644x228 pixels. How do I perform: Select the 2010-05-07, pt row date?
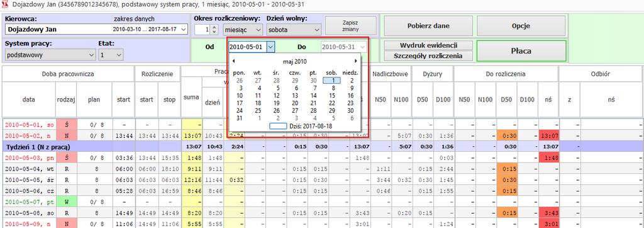point(29,202)
